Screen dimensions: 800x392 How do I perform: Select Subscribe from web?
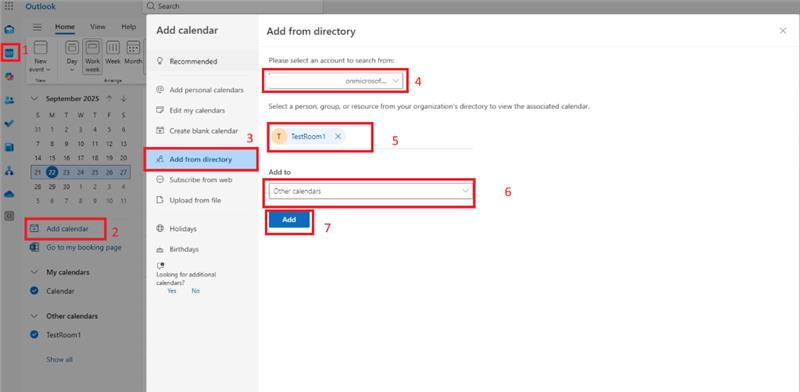tap(202, 180)
